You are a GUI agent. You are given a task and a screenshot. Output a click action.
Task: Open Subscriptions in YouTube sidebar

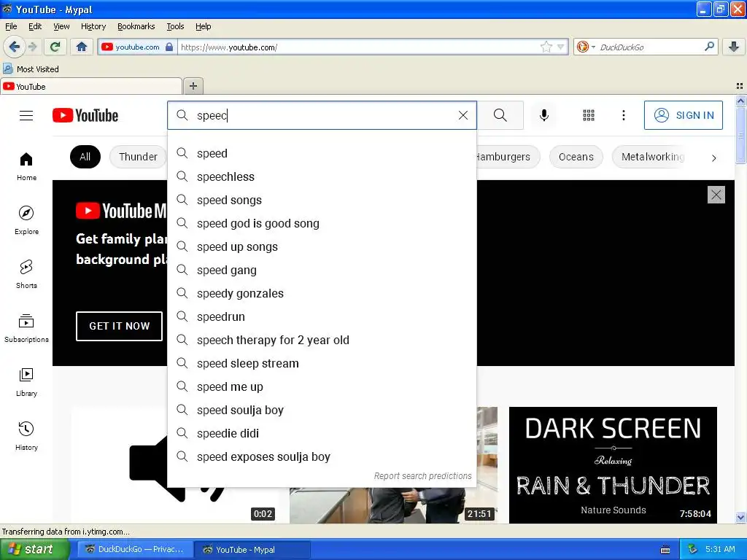click(x=26, y=328)
